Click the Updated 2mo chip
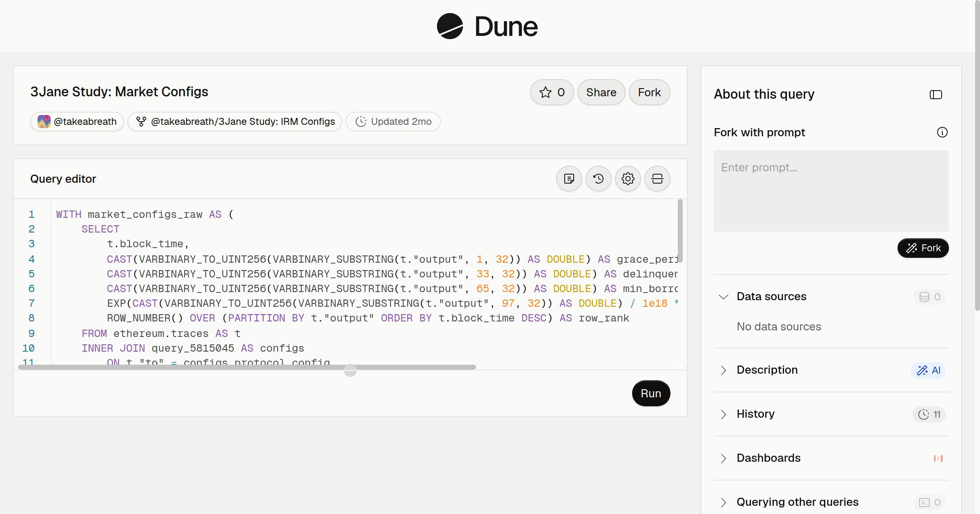Screen dimensions: 980x514 pyautogui.click(x=393, y=122)
